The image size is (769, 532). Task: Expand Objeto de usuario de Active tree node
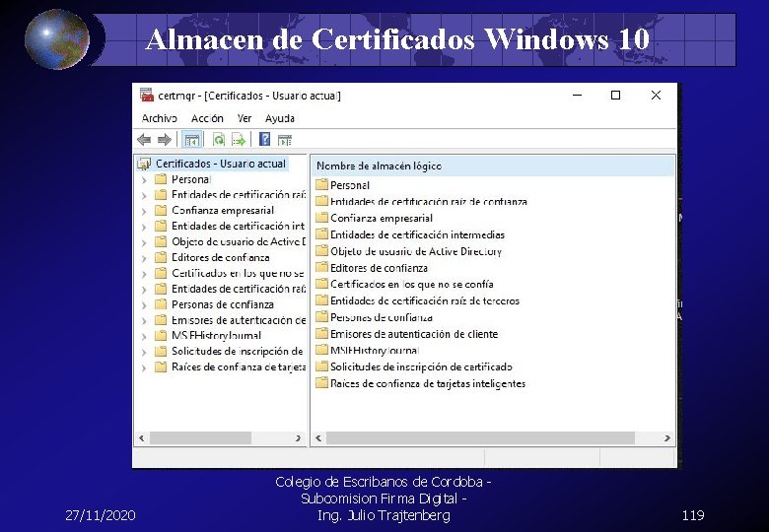(144, 242)
